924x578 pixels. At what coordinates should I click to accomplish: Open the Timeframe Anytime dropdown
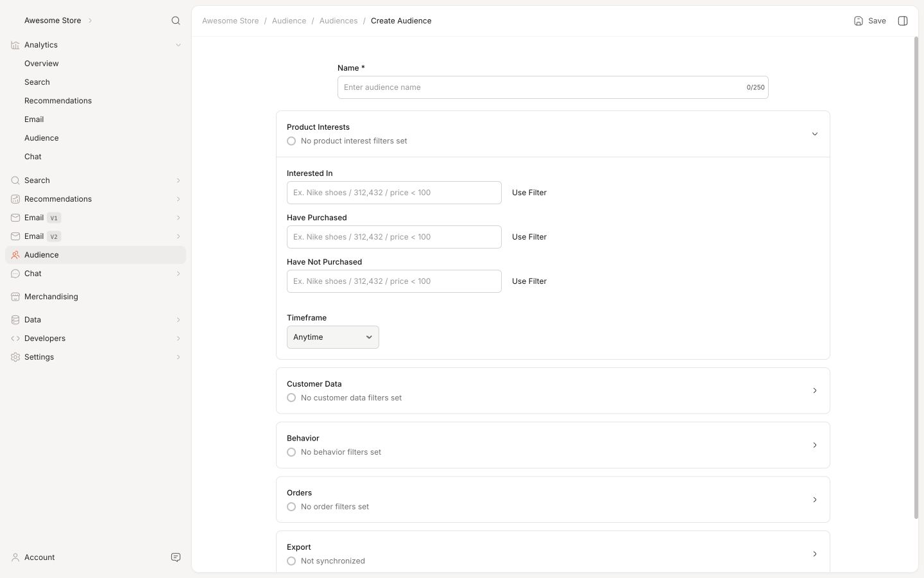tap(333, 337)
